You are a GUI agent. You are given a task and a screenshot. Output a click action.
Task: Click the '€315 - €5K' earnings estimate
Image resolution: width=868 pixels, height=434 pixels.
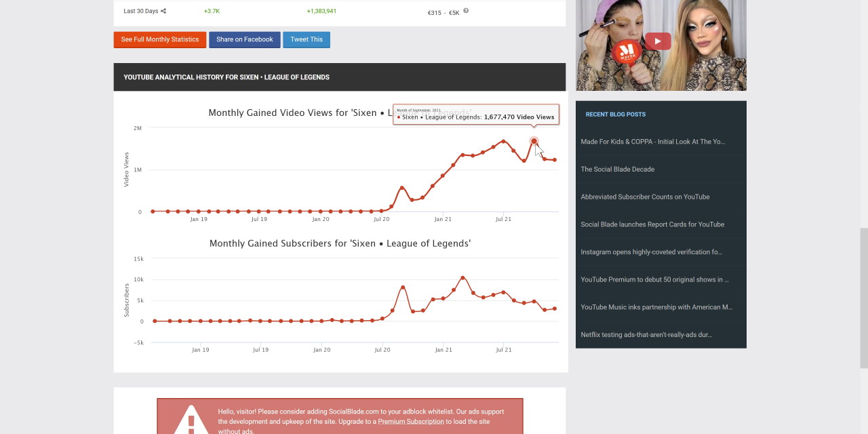coord(443,12)
